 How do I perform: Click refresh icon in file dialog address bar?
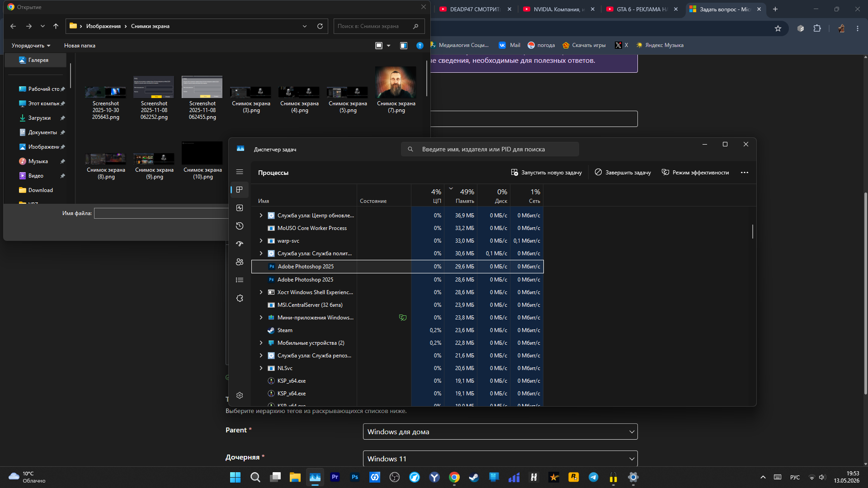click(x=320, y=26)
